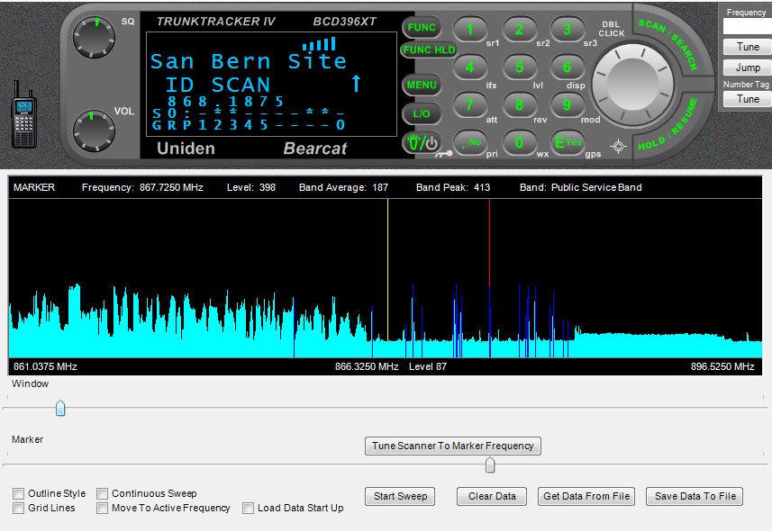Screen dimensions: 772x532
Task: Click the L/O lockout button
Action: (x=422, y=113)
